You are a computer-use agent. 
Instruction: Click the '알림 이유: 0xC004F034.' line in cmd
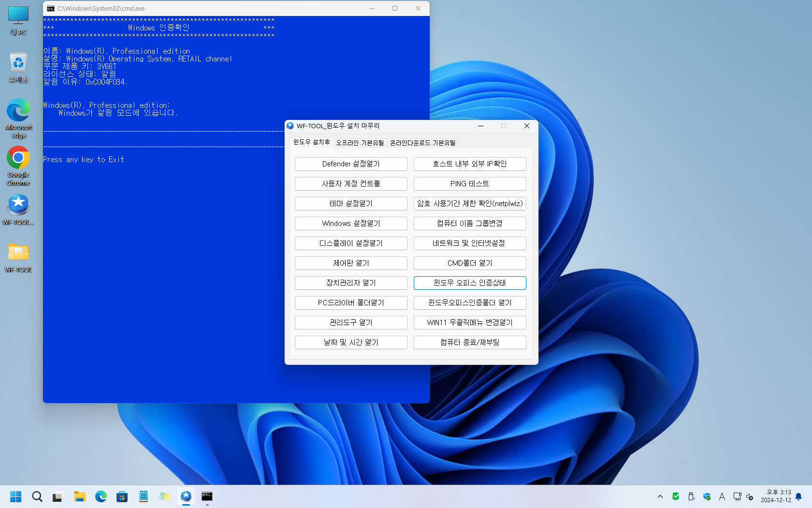(86, 82)
